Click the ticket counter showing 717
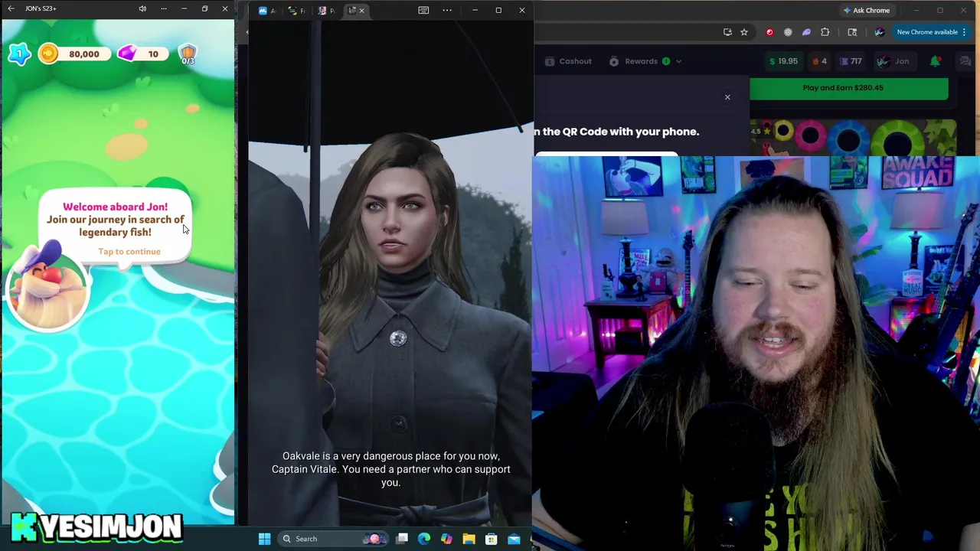This screenshot has height=551, width=980. (x=851, y=61)
